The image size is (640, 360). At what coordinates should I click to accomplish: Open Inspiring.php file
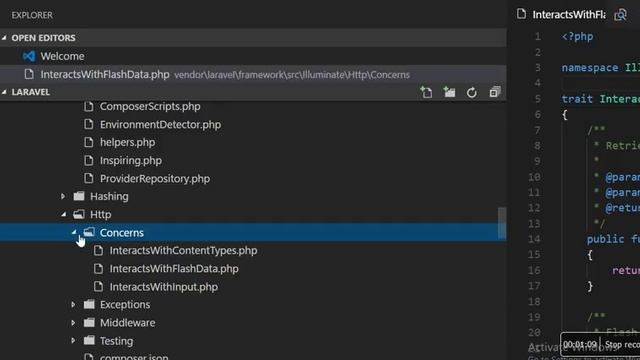131,160
